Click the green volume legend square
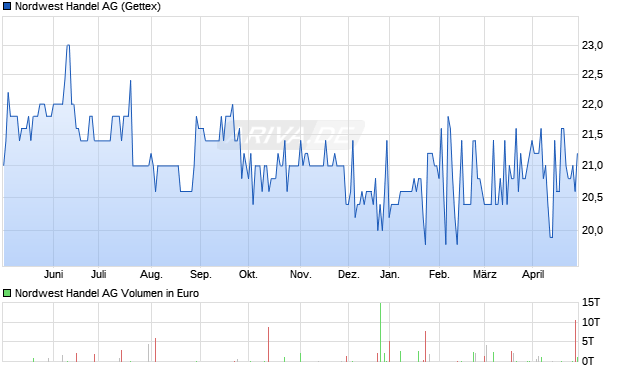The height and width of the screenshot is (371, 620). (x=7, y=293)
